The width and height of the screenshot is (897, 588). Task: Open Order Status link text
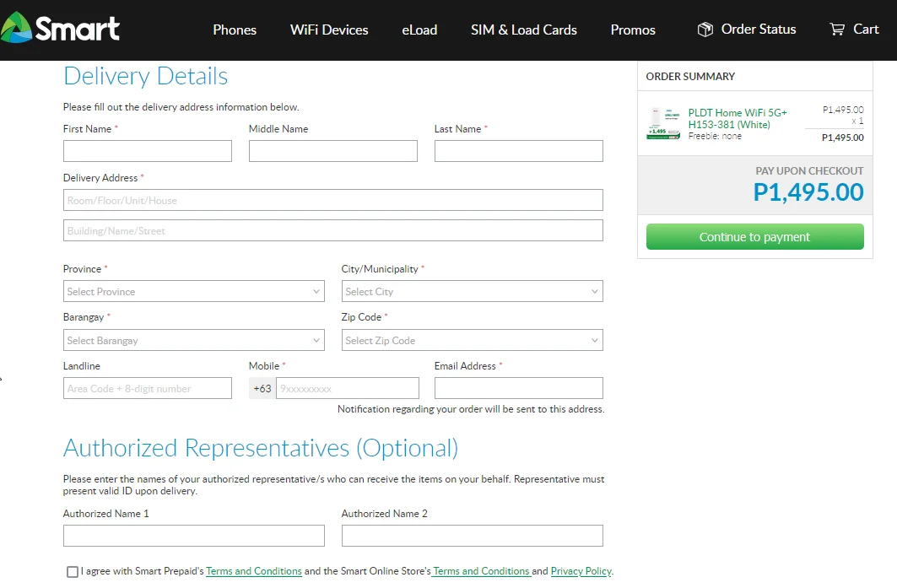pos(759,30)
